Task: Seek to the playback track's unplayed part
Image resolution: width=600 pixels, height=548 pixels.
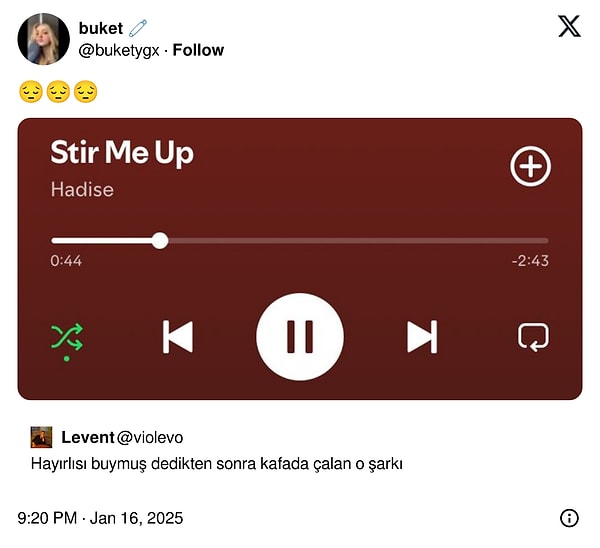Action: tap(358, 241)
